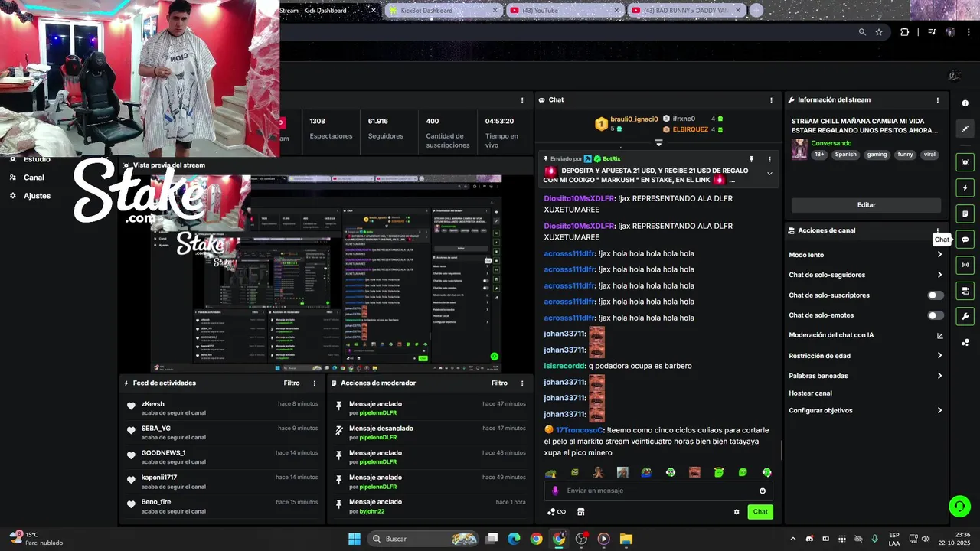Bookmark page with the star icon

[879, 32]
